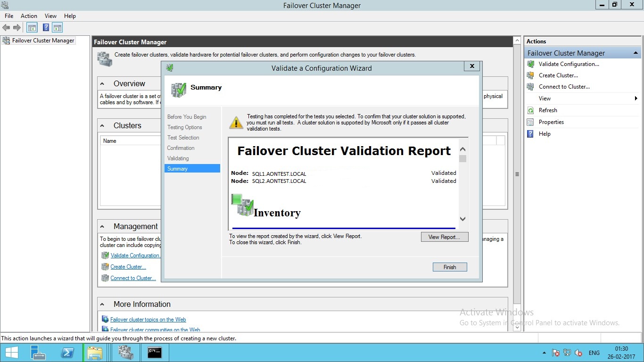Screen dimensions: 644x362
Task: Click node SQL2.AONTEST.LOCAL in report
Action: tap(279, 181)
